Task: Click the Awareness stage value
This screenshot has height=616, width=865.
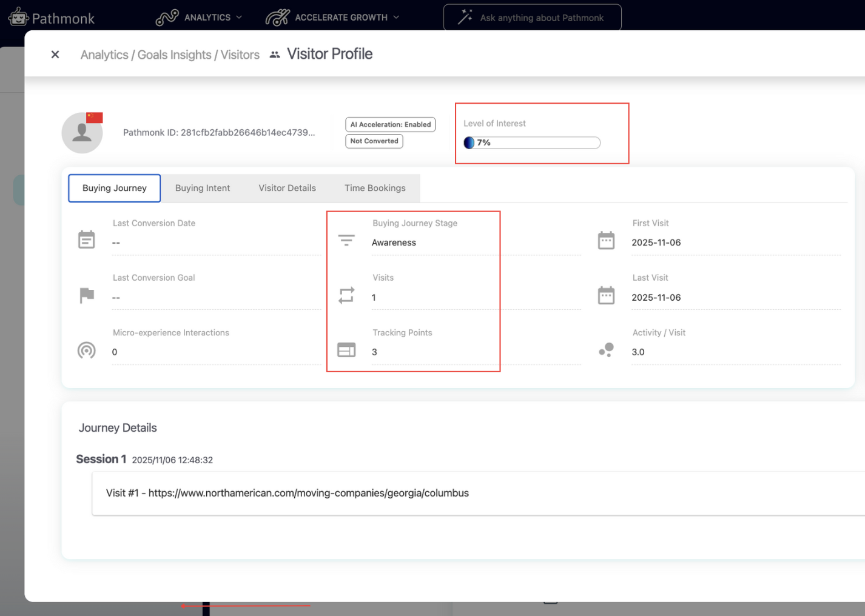Action: coord(394,243)
